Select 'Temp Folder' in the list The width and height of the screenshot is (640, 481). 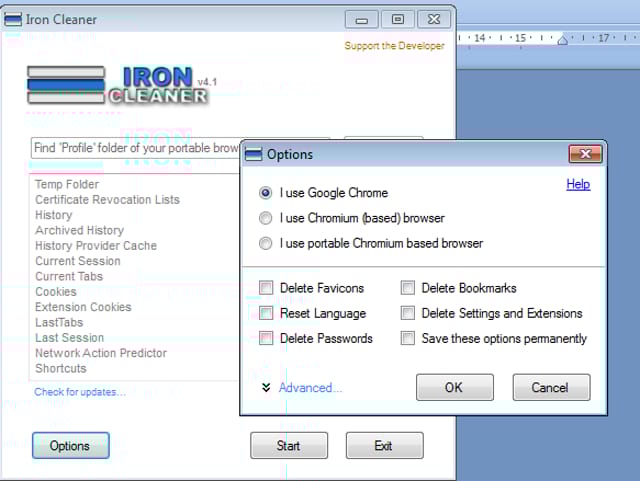67,184
